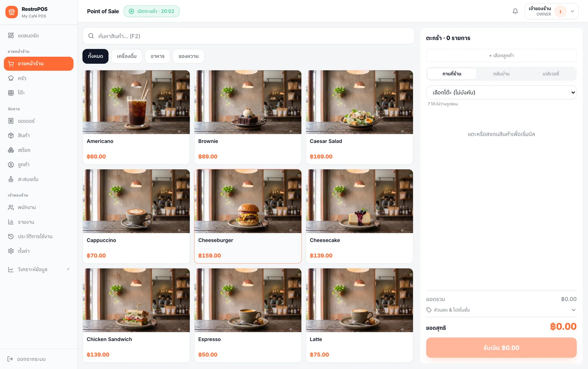Image resolution: width=588 pixels, height=369 pixels.
Task: Click the people icon for พนักงาน
Action: (x=11, y=208)
